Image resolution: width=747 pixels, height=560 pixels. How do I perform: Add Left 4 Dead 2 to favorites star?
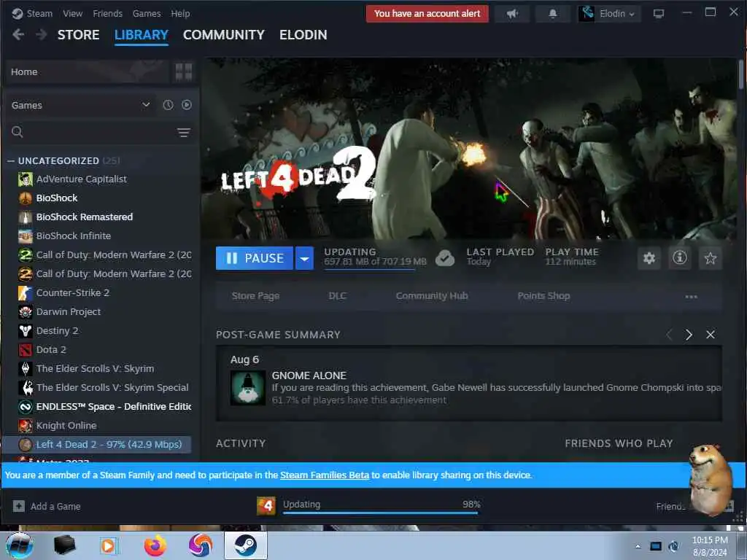[x=711, y=258]
